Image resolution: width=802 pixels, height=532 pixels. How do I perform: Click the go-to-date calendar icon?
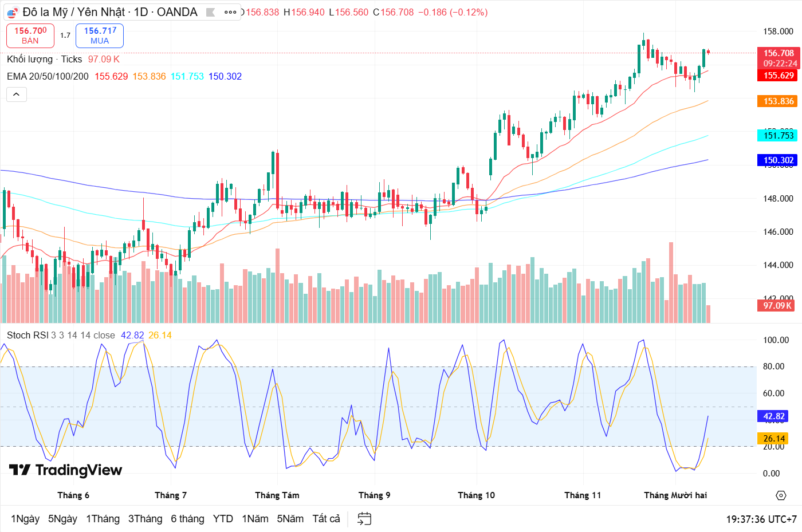click(x=363, y=518)
